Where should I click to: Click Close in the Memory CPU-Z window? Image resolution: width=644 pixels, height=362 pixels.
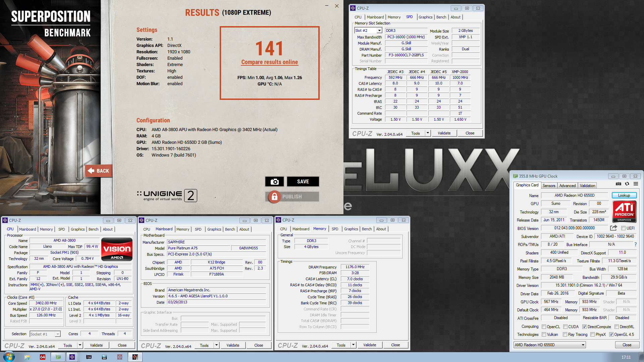pyautogui.click(x=395, y=345)
